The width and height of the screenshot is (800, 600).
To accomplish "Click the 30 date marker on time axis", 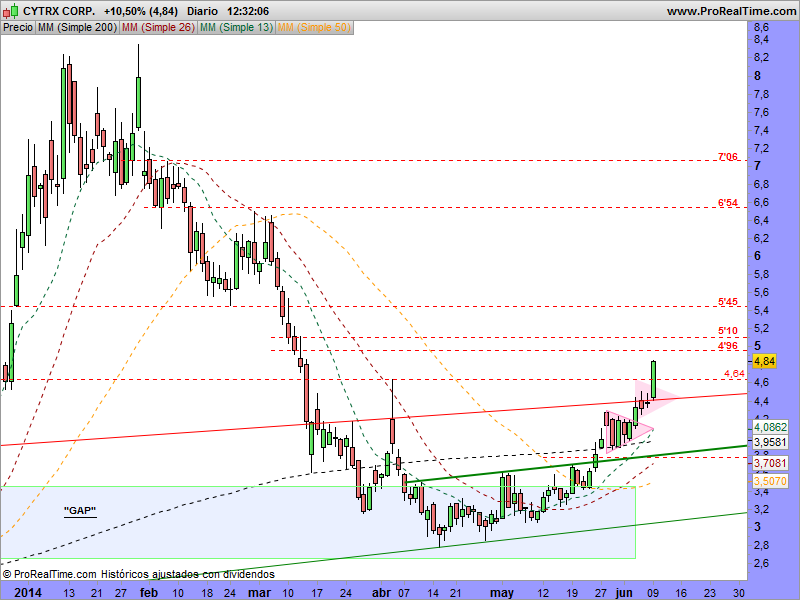I will click(x=738, y=593).
